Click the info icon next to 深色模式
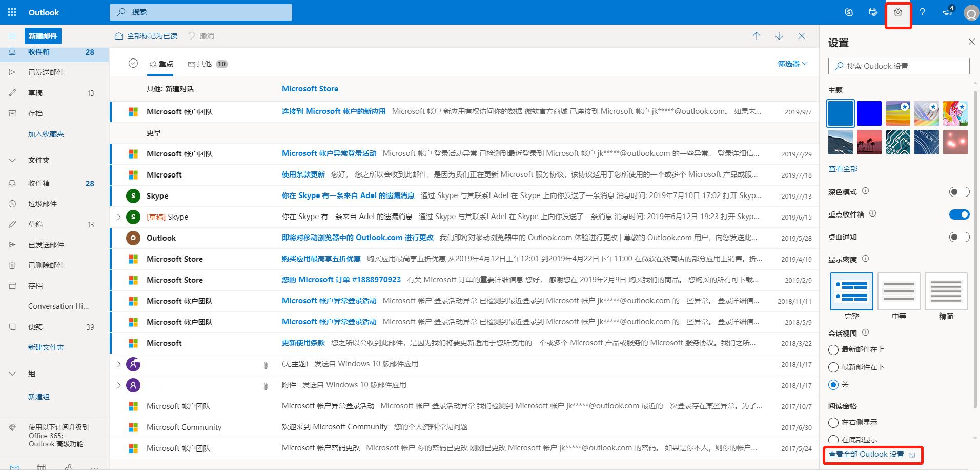Screen dimensions: 980x471 [x=865, y=191]
